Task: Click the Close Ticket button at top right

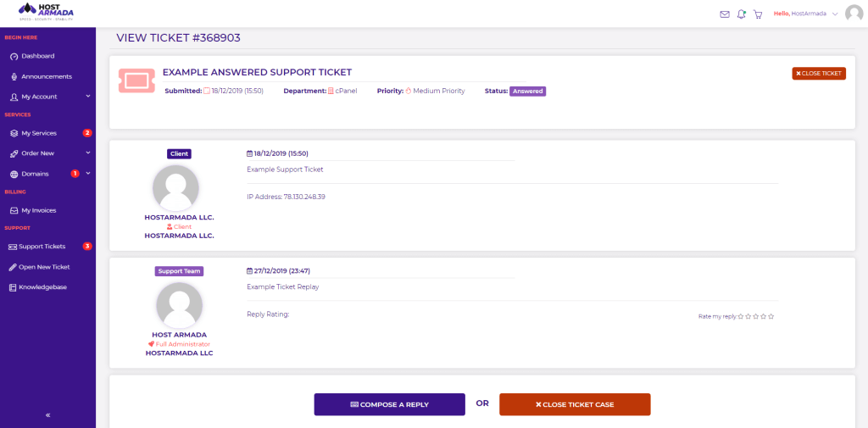Action: tap(819, 74)
